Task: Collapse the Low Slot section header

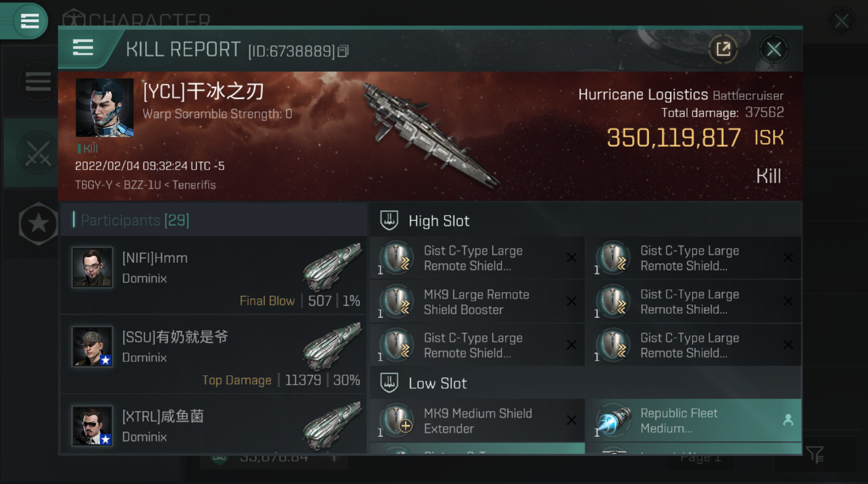Action: (585, 383)
